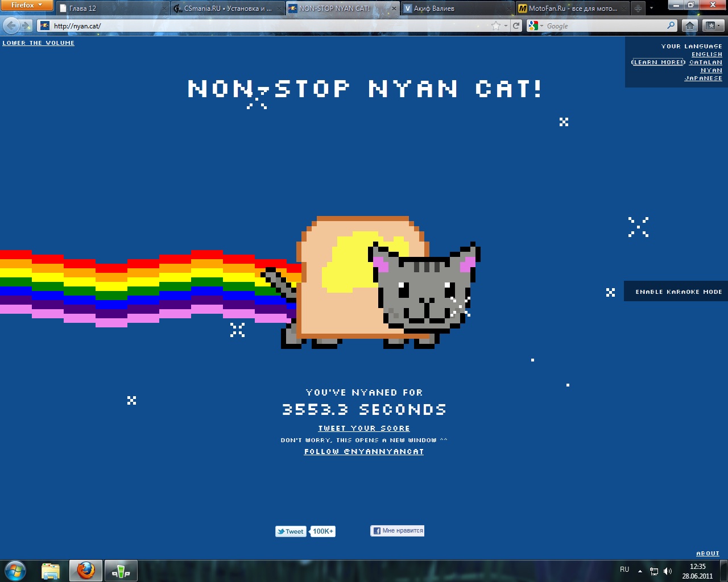Open the Firefox menu button
Viewport: 728px width, 582px height.
(x=27, y=5)
